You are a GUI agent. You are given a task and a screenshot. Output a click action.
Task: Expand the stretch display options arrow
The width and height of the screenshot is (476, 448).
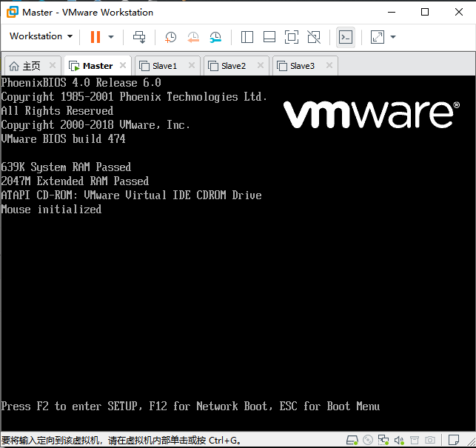pos(393,37)
